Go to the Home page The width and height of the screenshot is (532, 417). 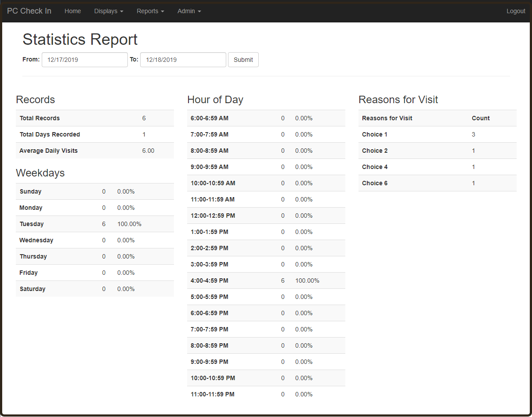pyautogui.click(x=72, y=11)
